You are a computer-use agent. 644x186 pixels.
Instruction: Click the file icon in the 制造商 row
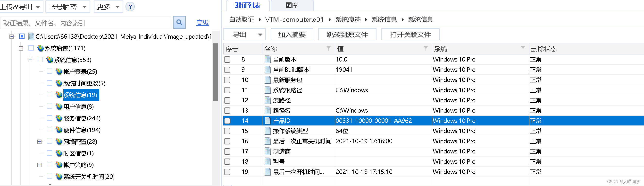click(x=268, y=151)
